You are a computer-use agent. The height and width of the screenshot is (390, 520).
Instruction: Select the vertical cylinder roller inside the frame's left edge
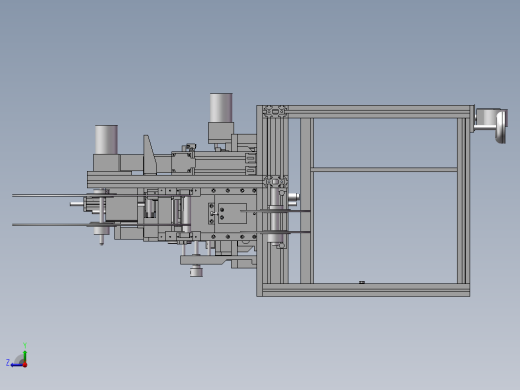coord(276,215)
